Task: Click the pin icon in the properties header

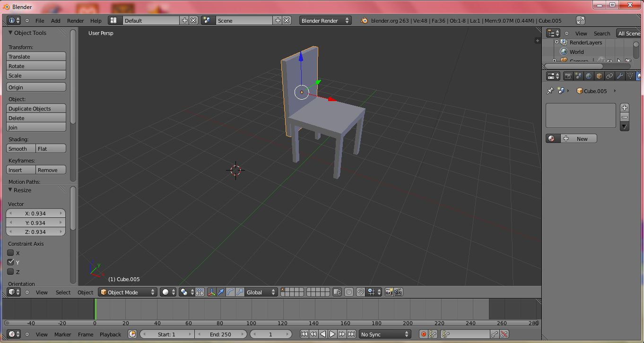Action: [551, 90]
